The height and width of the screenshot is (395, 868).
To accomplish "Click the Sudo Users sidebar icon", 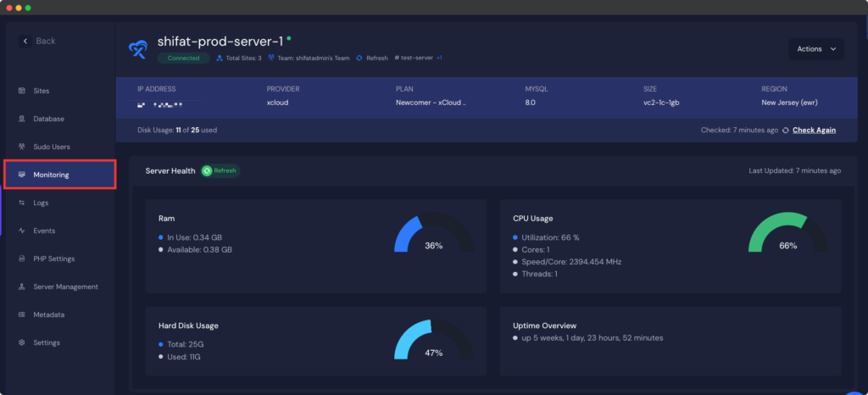I will pyautogui.click(x=22, y=147).
